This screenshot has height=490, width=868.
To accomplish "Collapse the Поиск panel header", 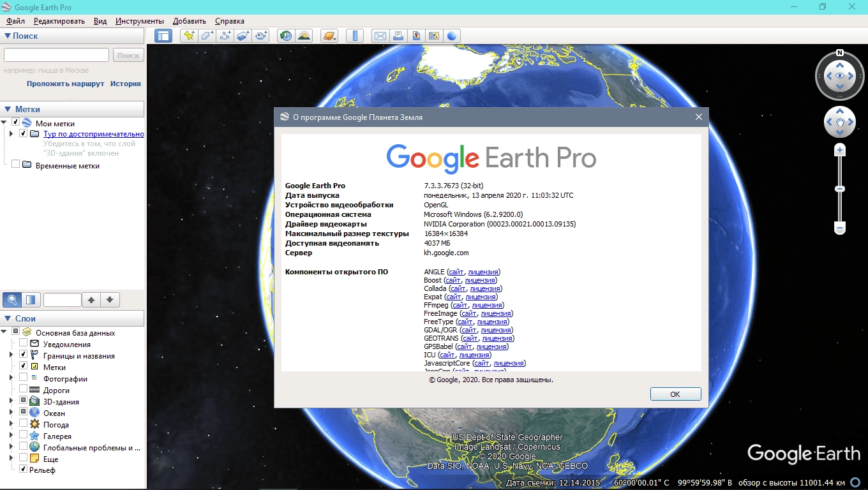I will (x=73, y=36).
